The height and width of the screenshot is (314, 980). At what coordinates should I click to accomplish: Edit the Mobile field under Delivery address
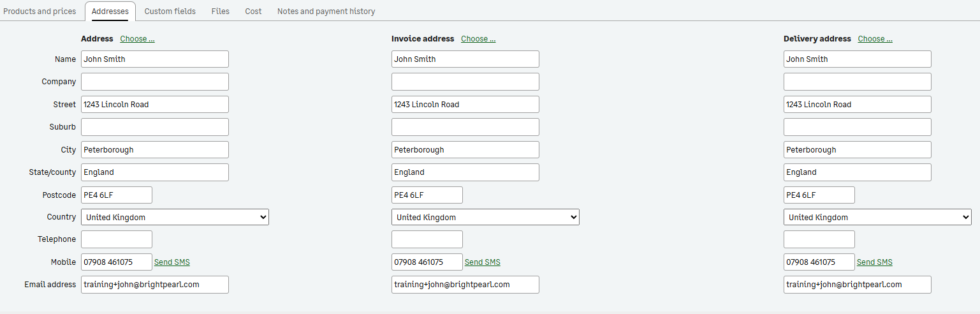click(819, 262)
